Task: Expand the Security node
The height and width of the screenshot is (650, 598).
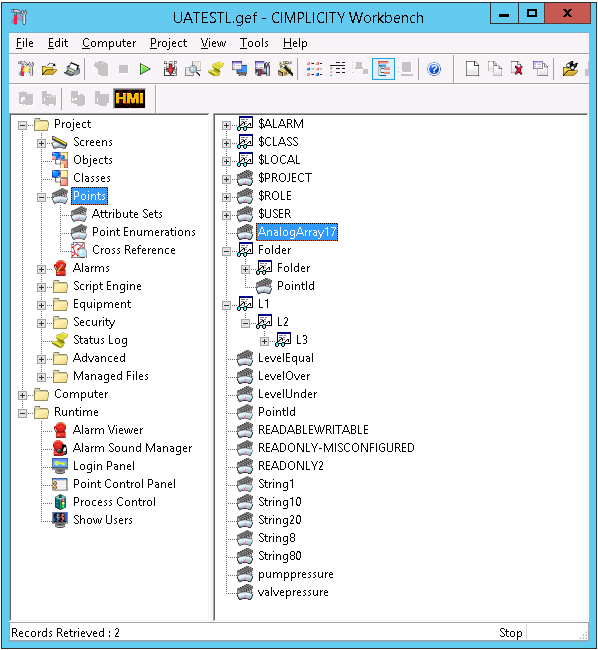Action: 41,323
